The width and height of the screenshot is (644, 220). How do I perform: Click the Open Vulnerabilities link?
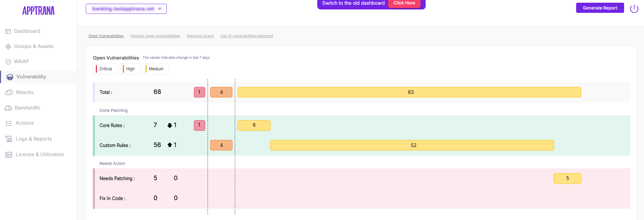click(106, 36)
